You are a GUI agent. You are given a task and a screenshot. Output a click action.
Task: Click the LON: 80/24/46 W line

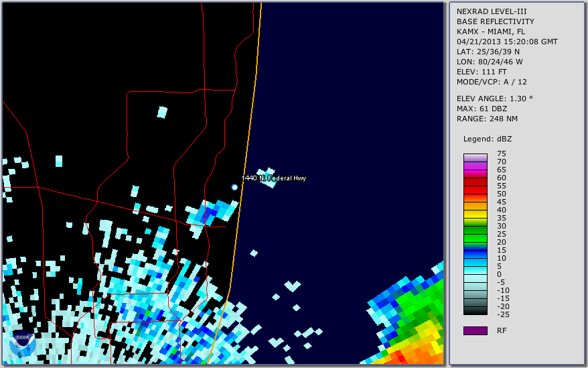click(x=490, y=62)
